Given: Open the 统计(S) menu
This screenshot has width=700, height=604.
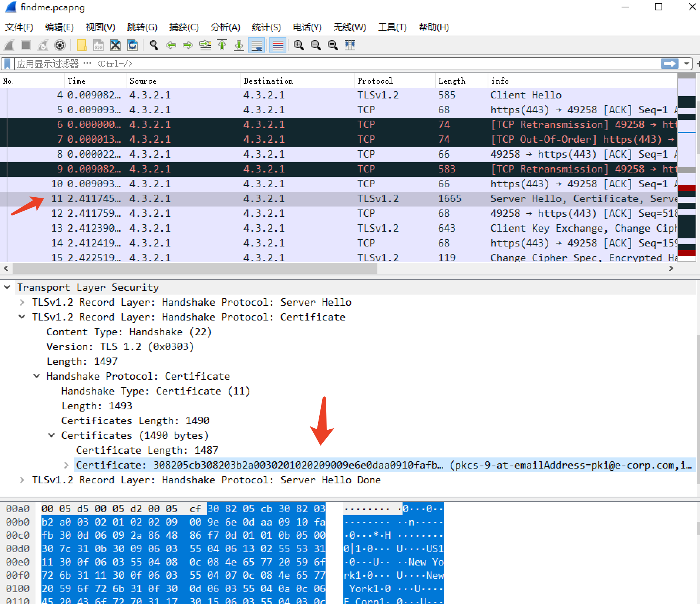Looking at the screenshot, I should pyautogui.click(x=266, y=27).
